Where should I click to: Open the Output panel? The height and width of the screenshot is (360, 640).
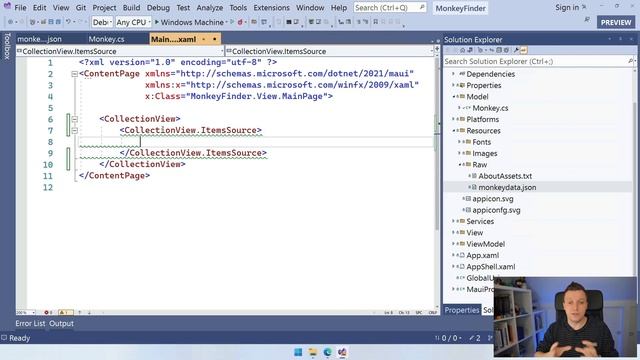61,323
